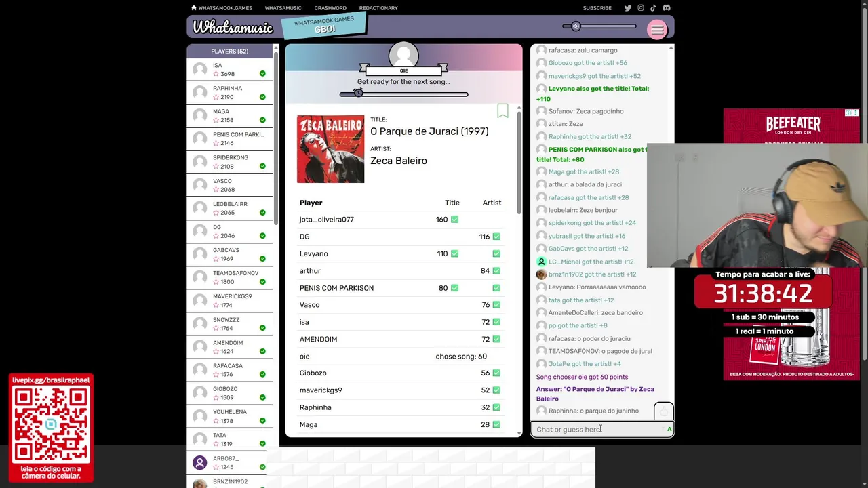
Task: Click Giobozo's artist checkmark
Action: click(x=496, y=373)
